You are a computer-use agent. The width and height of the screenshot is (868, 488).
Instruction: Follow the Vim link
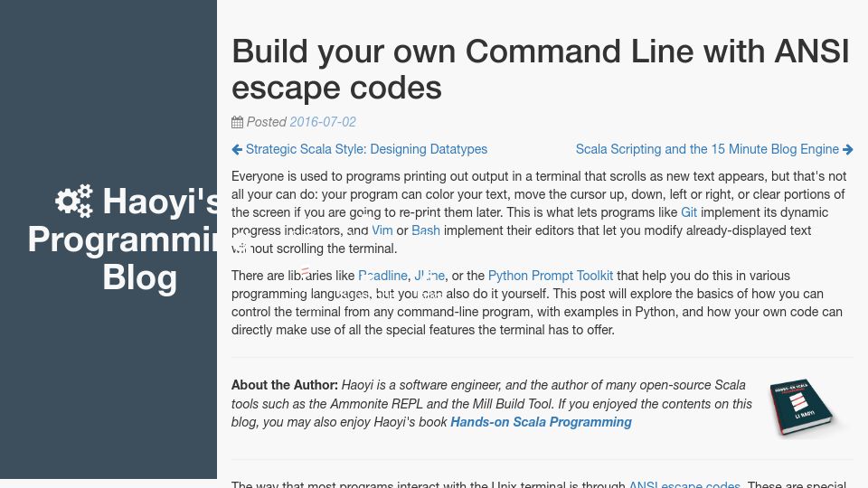pyautogui.click(x=382, y=230)
